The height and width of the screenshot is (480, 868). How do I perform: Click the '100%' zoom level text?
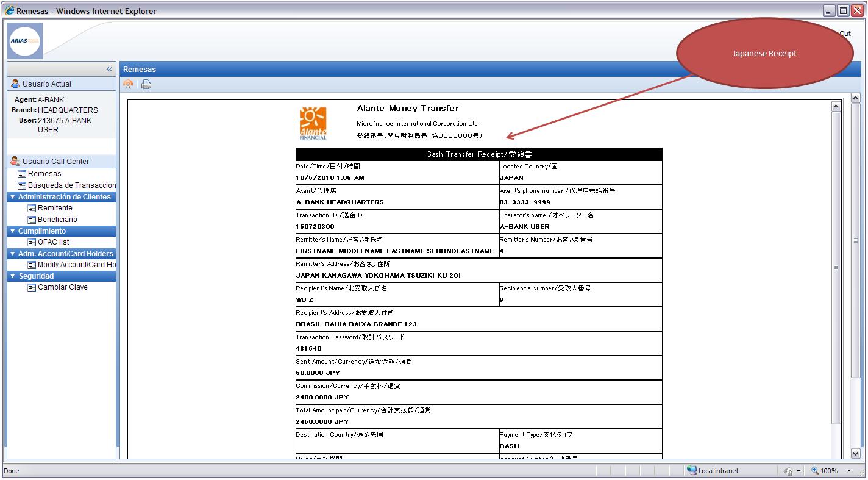(829, 471)
